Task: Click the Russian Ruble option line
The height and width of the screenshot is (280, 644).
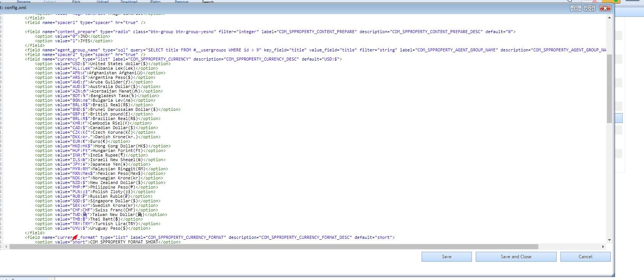Action: pos(94,196)
